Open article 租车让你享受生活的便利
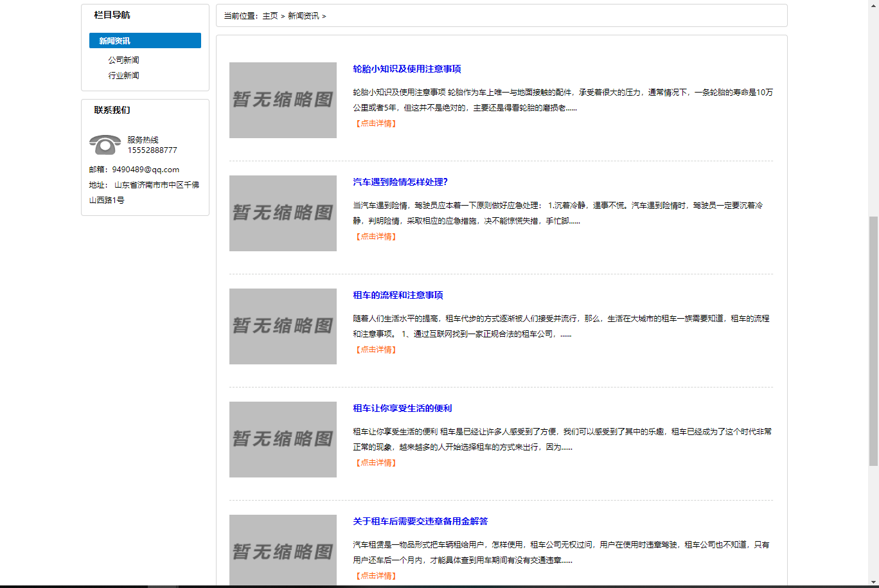Viewport: 879px width, 588px height. point(402,408)
